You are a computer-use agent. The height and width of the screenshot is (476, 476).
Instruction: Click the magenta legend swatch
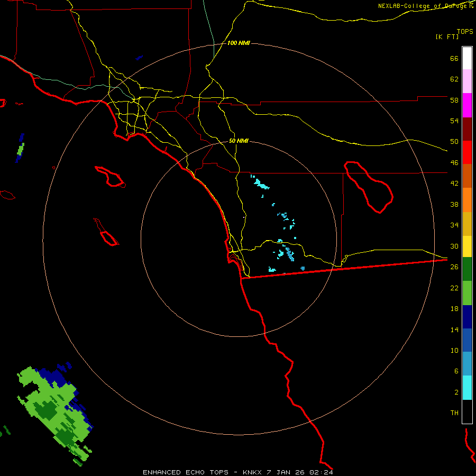pyautogui.click(x=467, y=105)
